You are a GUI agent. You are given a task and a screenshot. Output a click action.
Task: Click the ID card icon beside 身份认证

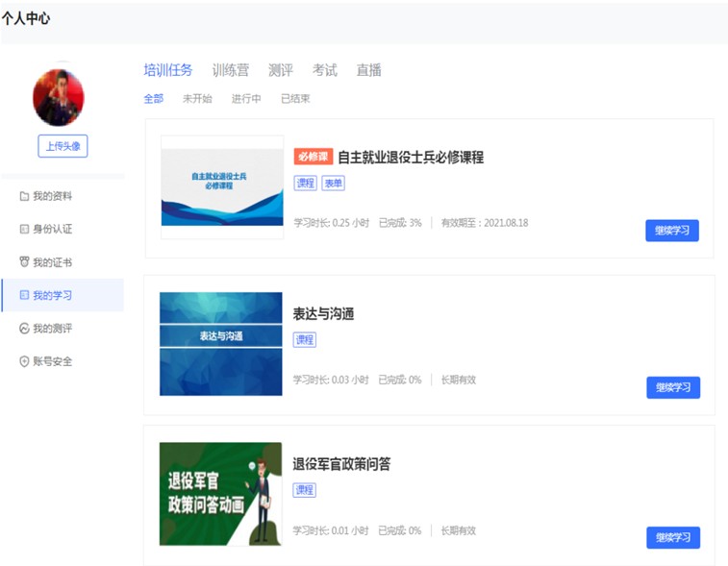(x=24, y=229)
